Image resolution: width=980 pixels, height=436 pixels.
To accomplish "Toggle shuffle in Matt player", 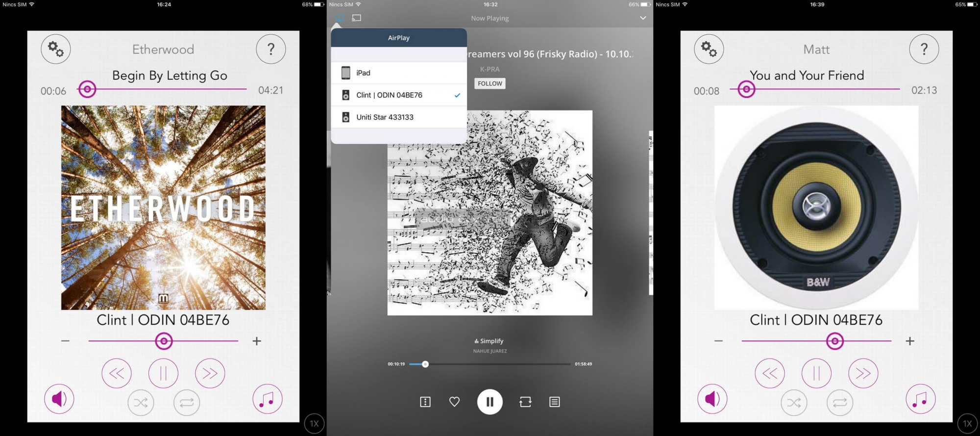I will click(x=794, y=403).
